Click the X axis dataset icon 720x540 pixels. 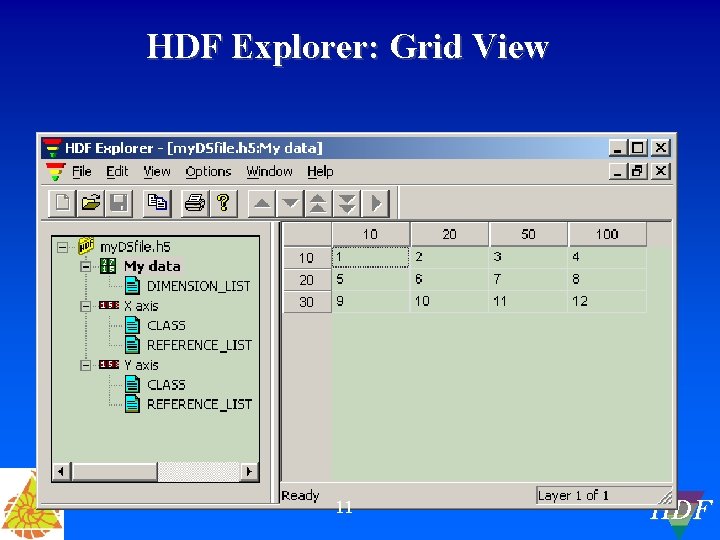(109, 305)
